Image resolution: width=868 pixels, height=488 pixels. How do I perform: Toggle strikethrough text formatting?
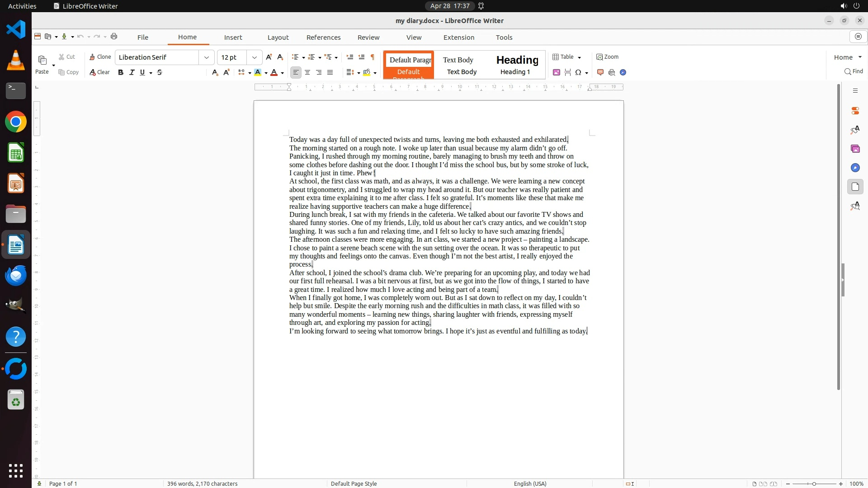pyautogui.click(x=160, y=72)
